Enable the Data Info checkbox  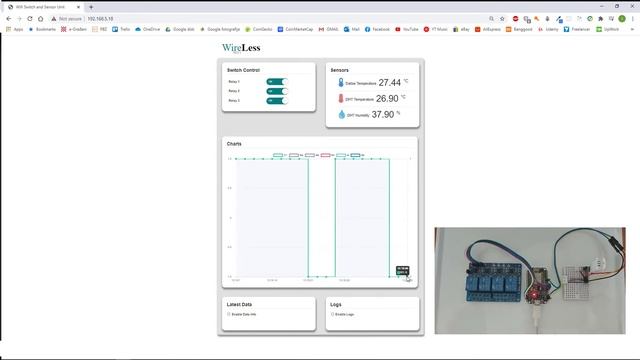(229, 314)
